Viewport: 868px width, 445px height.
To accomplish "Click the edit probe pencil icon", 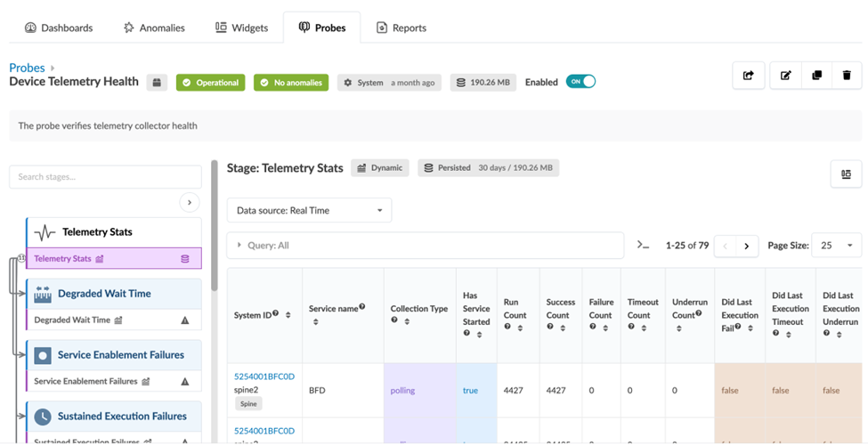I will tap(785, 76).
